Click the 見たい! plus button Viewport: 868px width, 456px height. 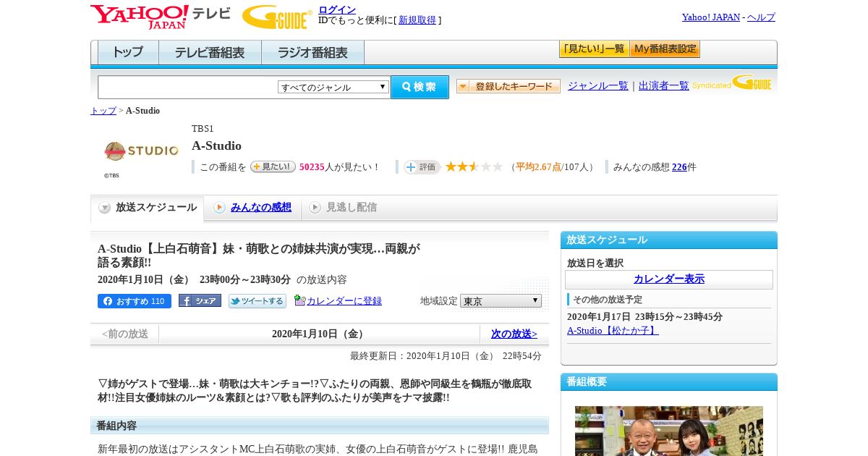click(273, 166)
